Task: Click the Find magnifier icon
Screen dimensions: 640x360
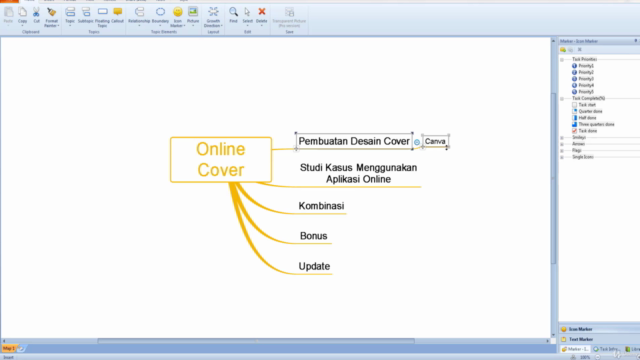Action: coord(233,12)
